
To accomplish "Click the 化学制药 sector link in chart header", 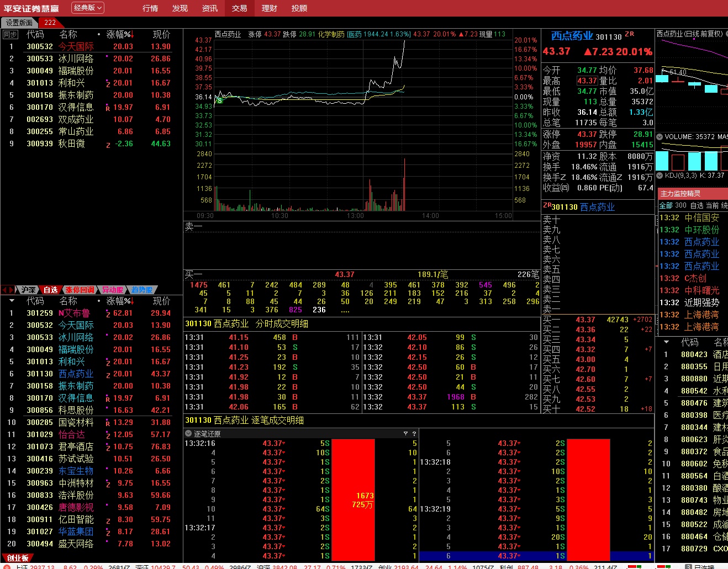I will [x=331, y=34].
